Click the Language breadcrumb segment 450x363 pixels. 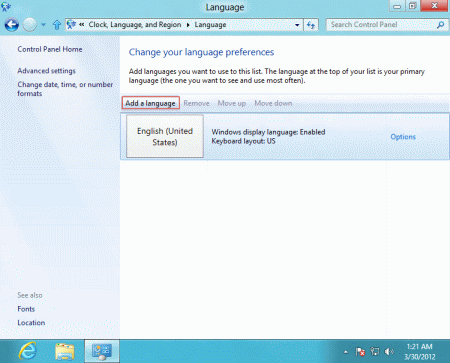[x=210, y=25]
